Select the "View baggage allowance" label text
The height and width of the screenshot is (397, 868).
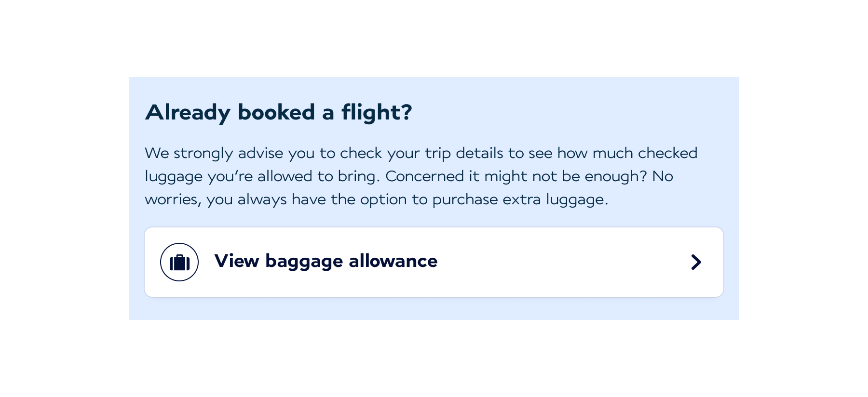pyautogui.click(x=326, y=261)
